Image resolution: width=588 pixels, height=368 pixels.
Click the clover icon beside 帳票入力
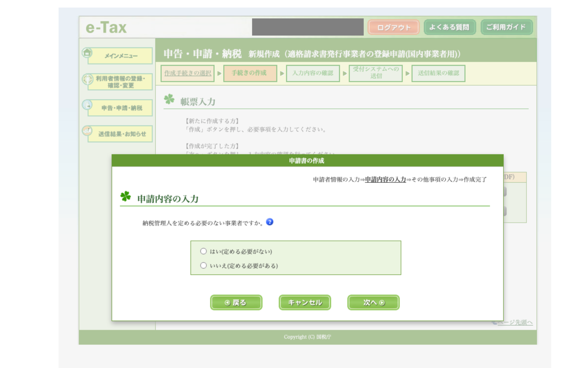[169, 99]
